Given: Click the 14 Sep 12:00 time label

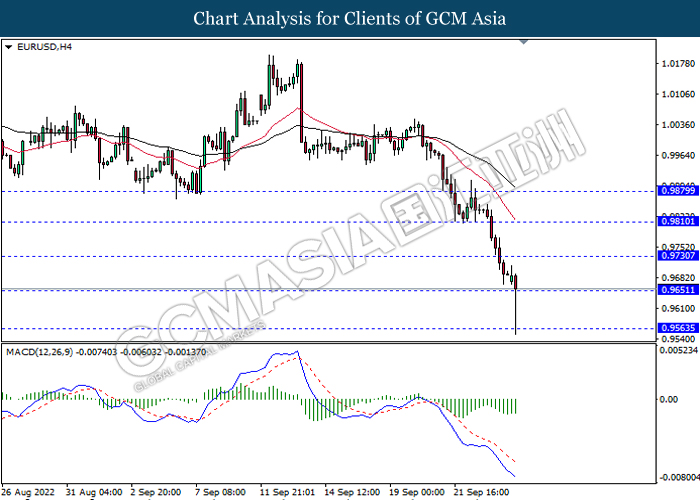Looking at the screenshot, I should (352, 492).
